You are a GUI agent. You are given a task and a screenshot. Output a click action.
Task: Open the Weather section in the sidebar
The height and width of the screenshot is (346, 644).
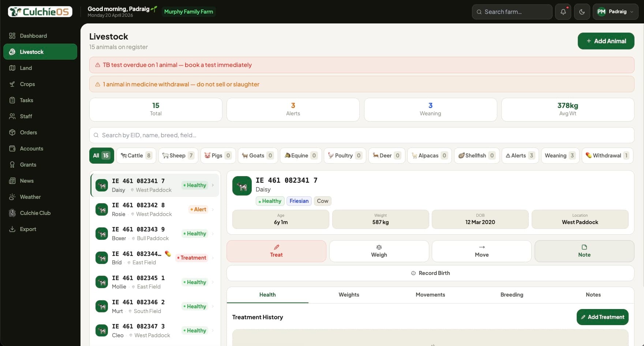pyautogui.click(x=30, y=197)
